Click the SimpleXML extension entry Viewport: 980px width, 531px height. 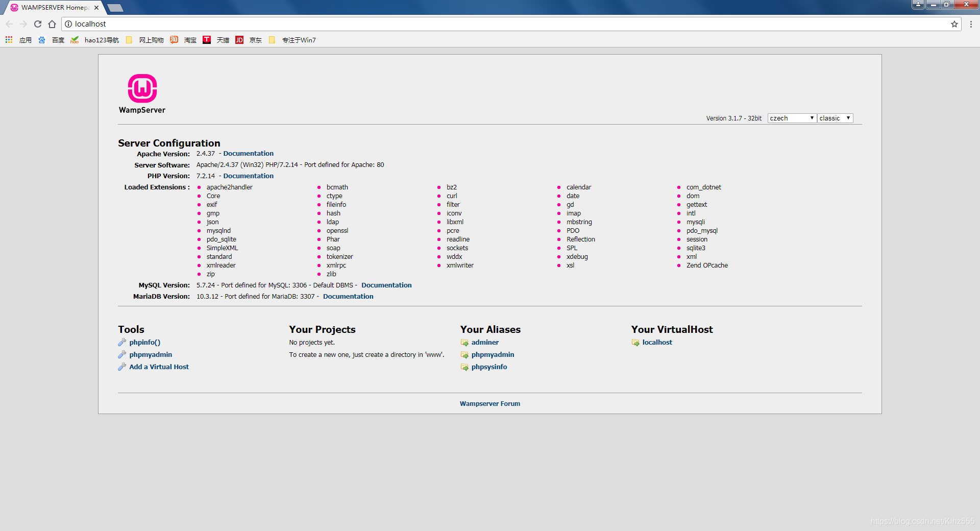(222, 248)
